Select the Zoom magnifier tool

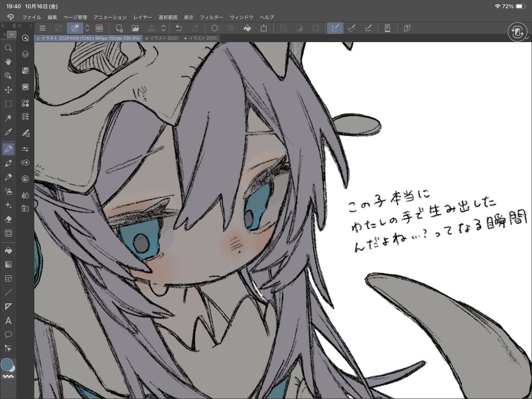point(8,47)
